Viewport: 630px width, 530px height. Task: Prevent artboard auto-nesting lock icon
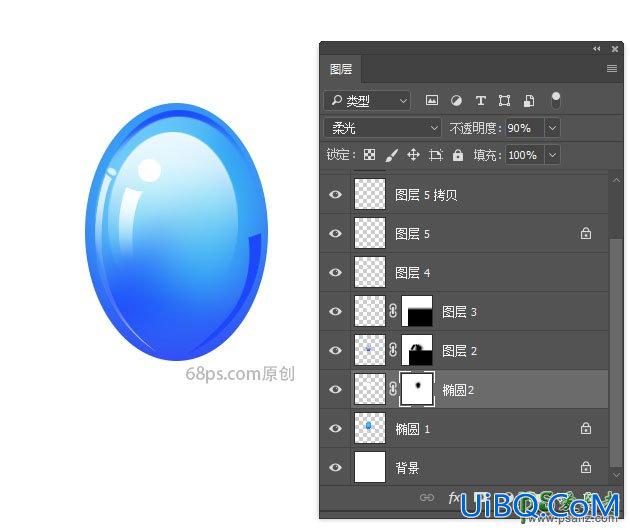click(436, 155)
